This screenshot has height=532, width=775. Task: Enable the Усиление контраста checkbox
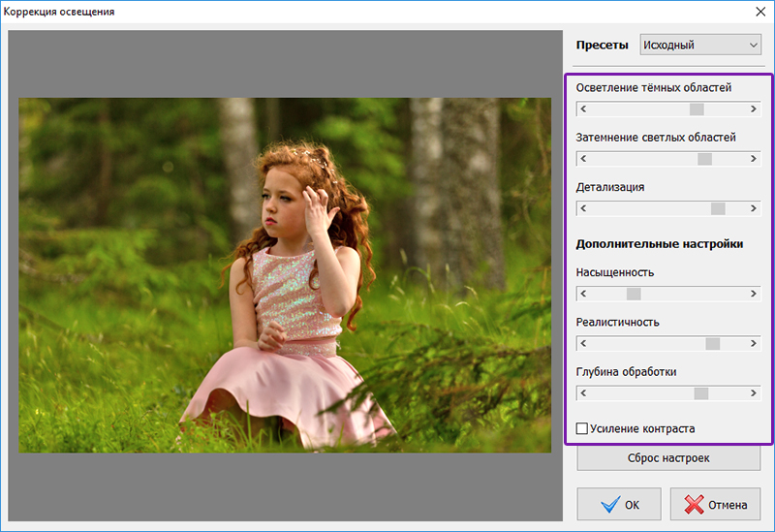pyautogui.click(x=582, y=428)
